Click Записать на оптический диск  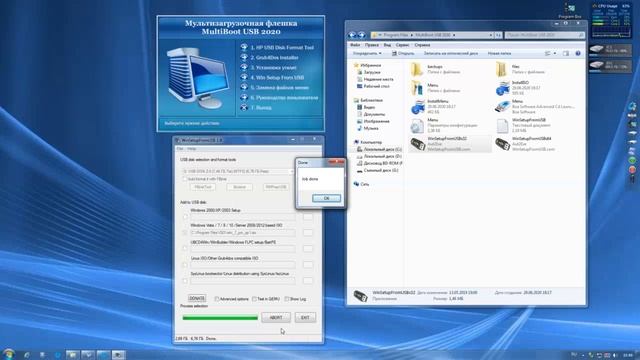point(451,53)
